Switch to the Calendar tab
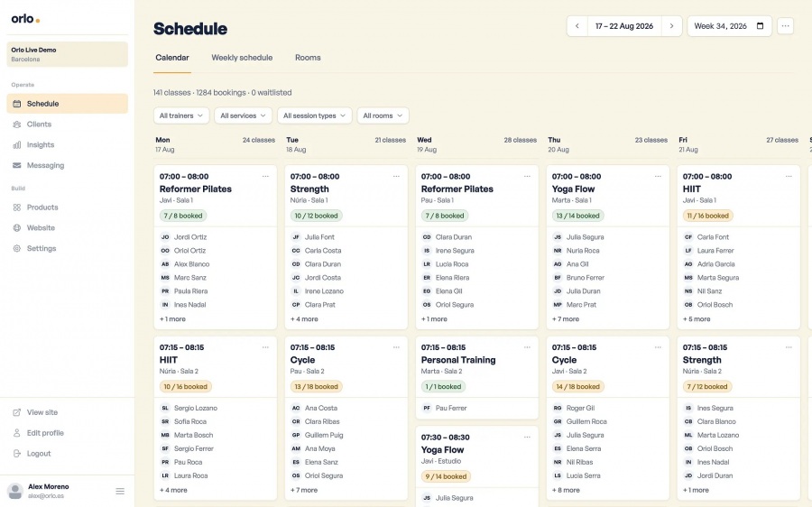 172,58
